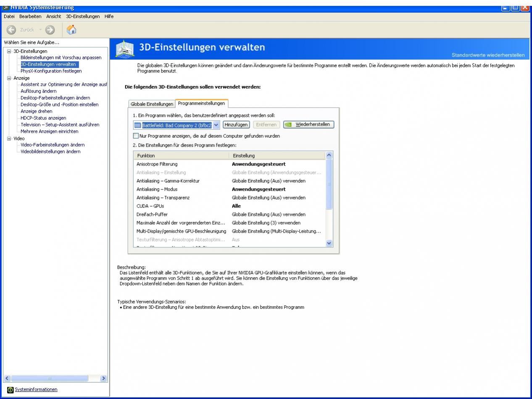Click the green Back arrow icon
This screenshot has height=399, width=532.
11,31
